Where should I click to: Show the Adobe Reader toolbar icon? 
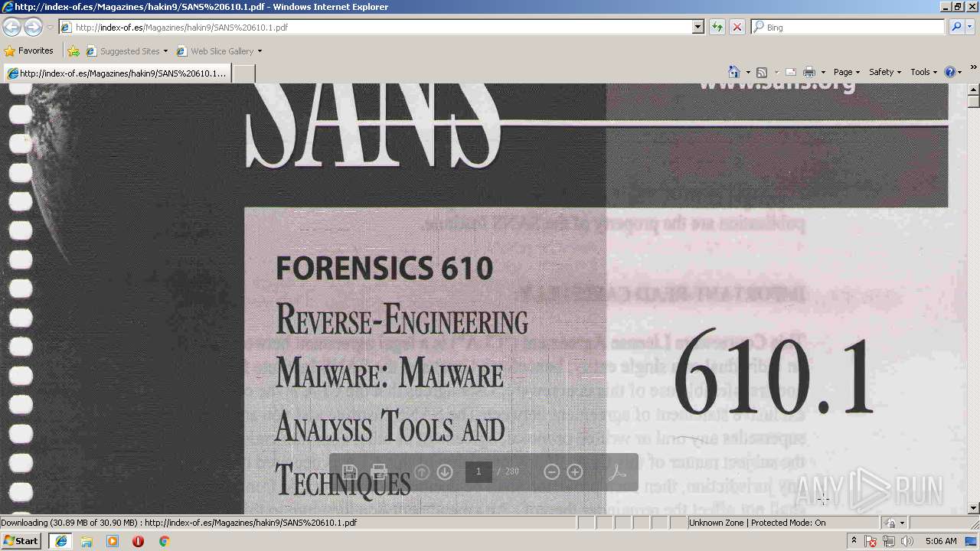point(617,471)
